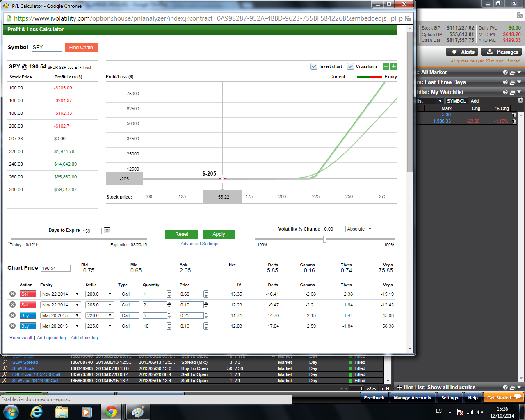
Task: Open the Advanced Settings link
Action: (x=200, y=244)
